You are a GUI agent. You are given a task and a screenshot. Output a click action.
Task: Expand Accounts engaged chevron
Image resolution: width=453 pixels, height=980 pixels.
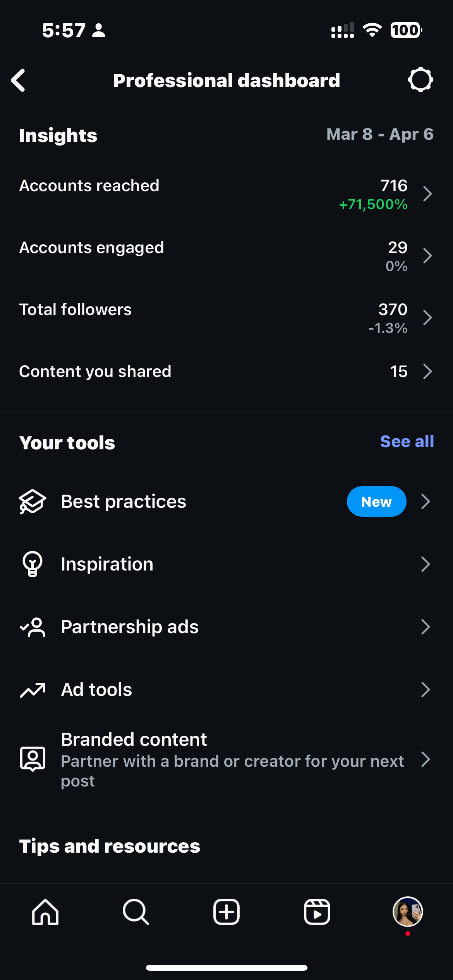point(427,256)
